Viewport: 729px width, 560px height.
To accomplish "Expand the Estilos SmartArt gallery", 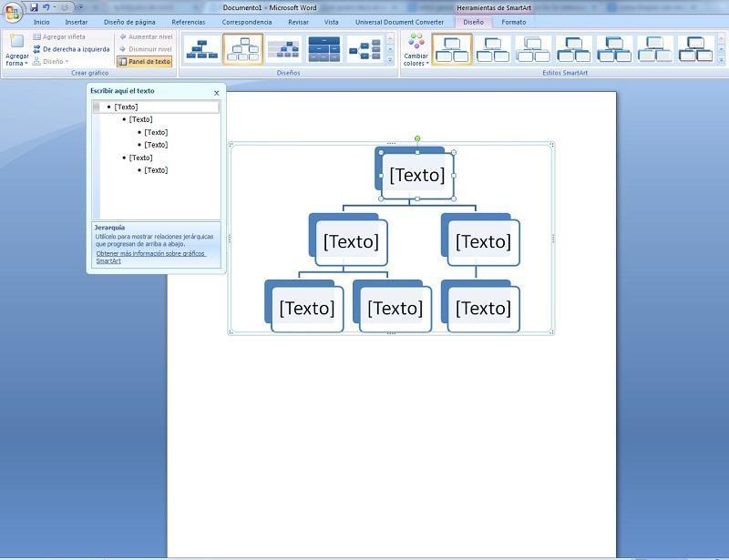I will coord(721,61).
